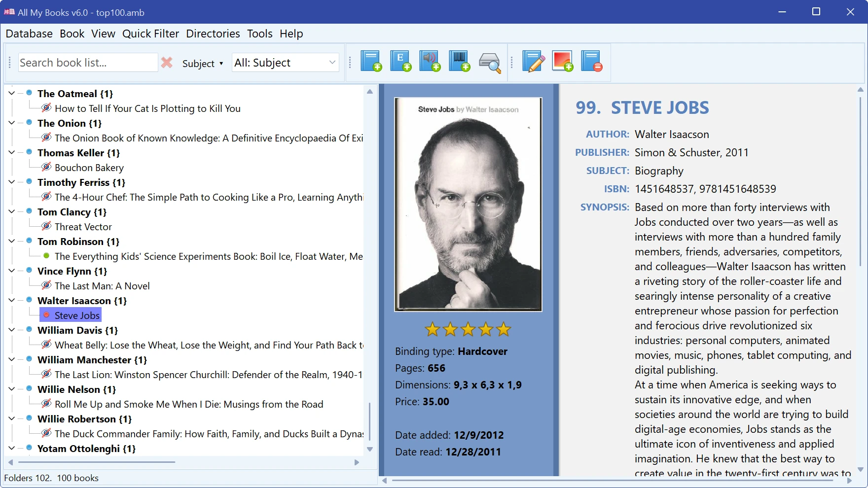Viewport: 868px width, 488px height.
Task: Open the View menu
Action: click(103, 34)
